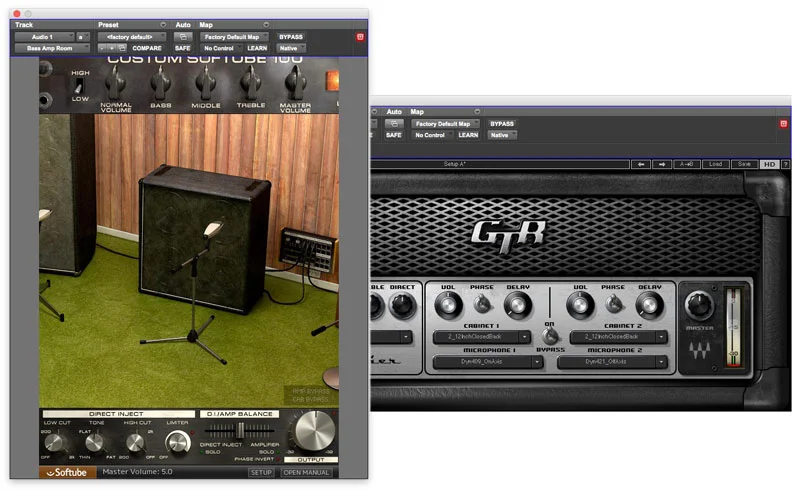Open the Bass Amp Room plugin selector
800x490 pixels.
point(52,48)
